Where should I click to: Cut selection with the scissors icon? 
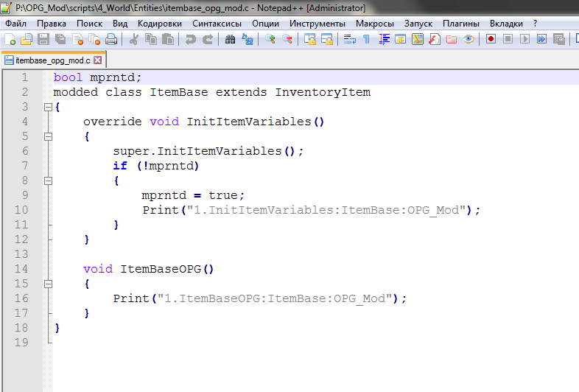pos(133,39)
